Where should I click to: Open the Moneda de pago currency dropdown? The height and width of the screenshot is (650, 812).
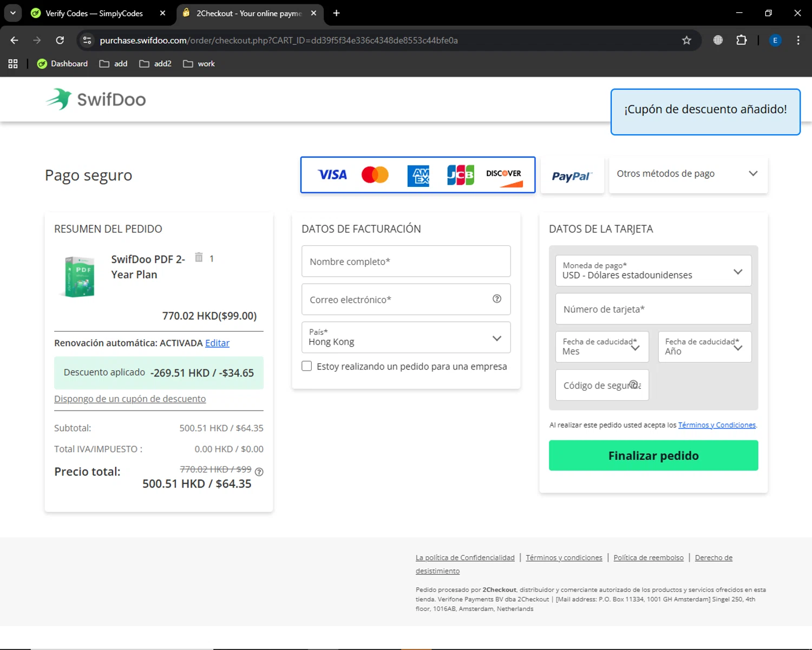653,270
